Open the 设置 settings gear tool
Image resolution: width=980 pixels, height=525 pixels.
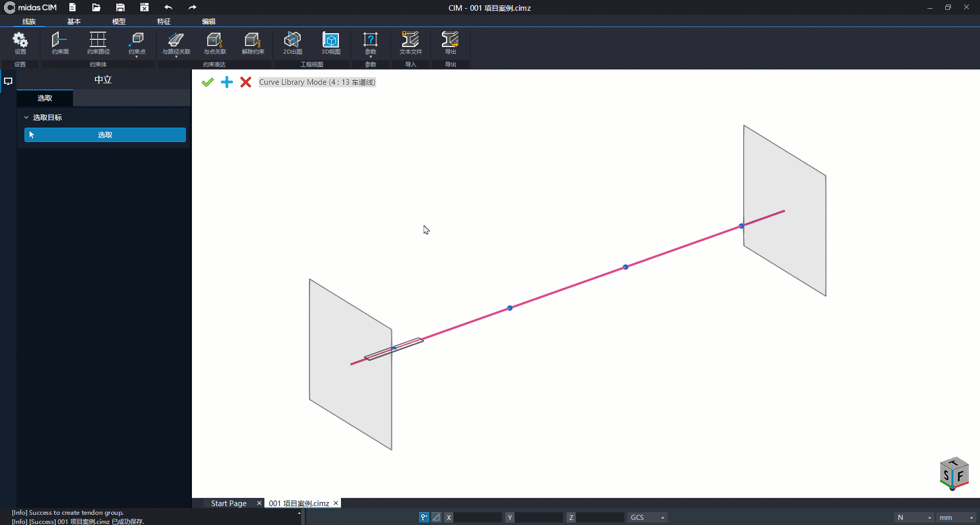point(20,43)
